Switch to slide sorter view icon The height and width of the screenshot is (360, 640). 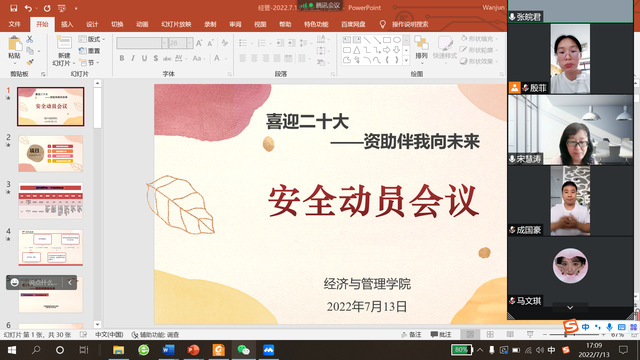tap(490, 335)
